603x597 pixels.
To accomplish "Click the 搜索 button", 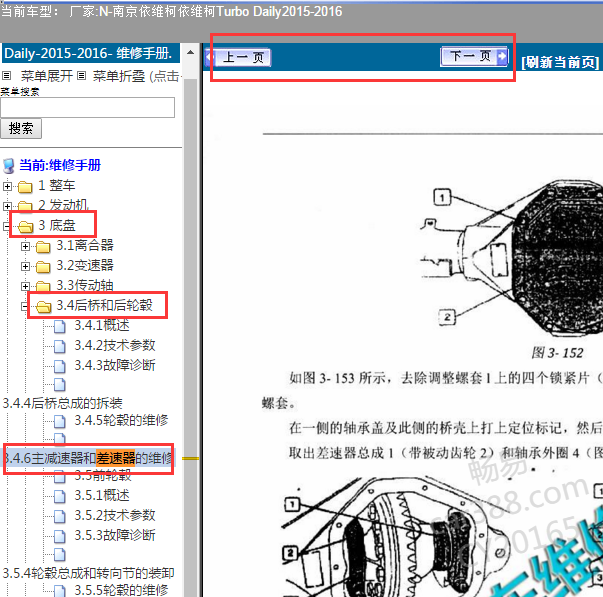I will tap(21, 128).
